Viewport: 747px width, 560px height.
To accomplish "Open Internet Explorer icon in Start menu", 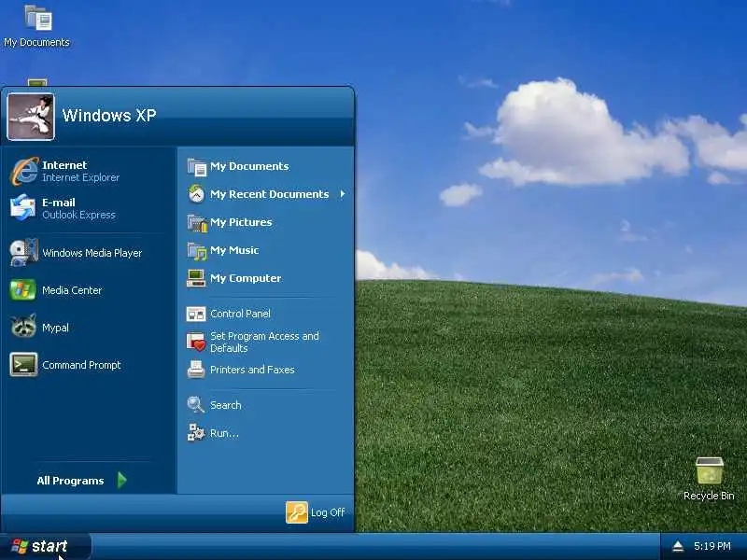I will click(24, 171).
